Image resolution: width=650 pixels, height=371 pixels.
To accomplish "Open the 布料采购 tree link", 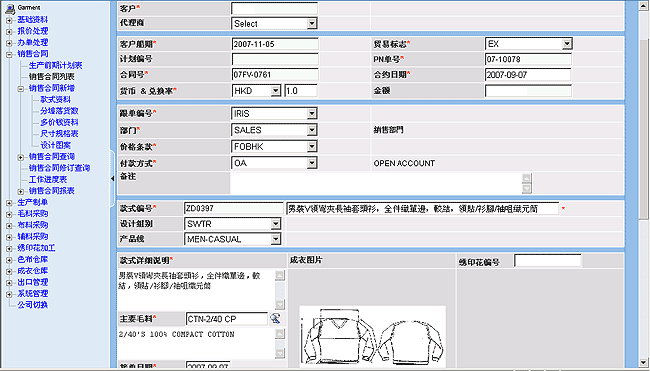I will click(x=33, y=225).
